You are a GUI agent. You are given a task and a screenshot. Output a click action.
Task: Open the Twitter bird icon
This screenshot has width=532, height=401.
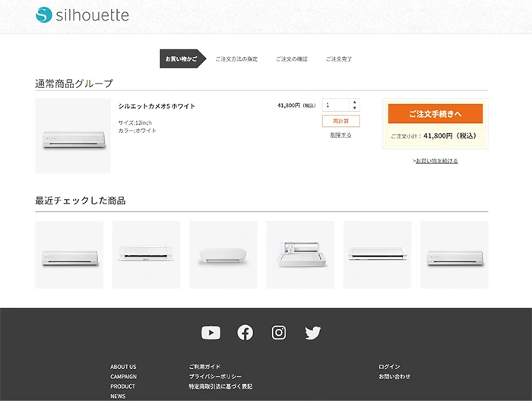point(312,333)
